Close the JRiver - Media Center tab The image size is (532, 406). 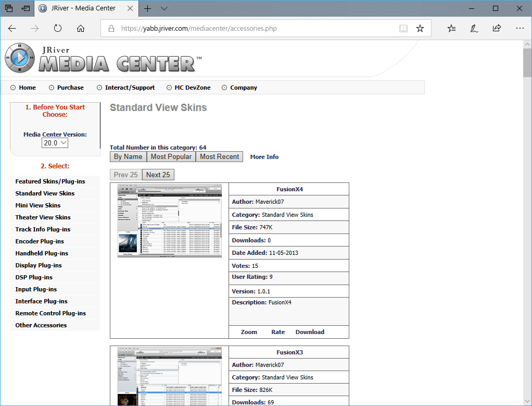(130, 8)
